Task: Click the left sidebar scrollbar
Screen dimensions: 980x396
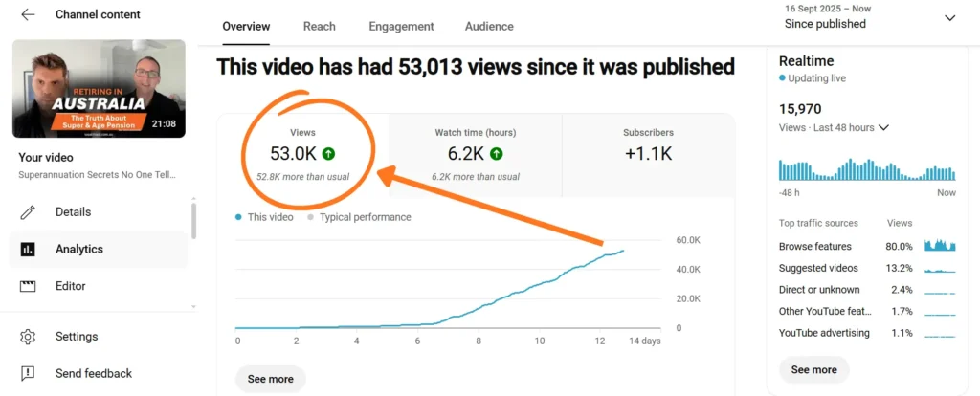Action: (194, 220)
